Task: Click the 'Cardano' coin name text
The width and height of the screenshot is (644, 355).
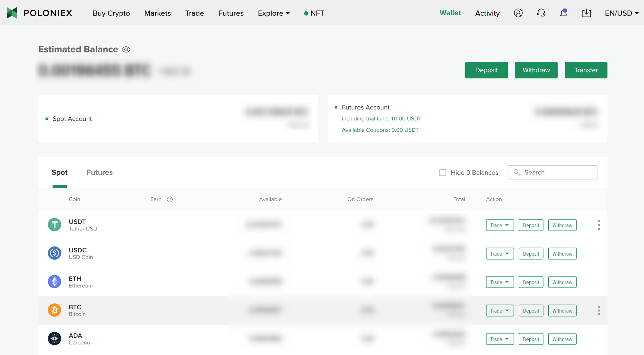Action: [79, 343]
